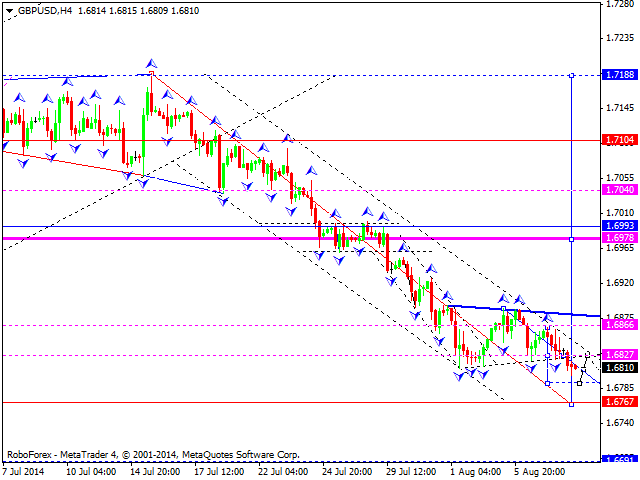Click the fractal arrow above the 14 Jul peak candle
Image resolution: width=640 pixels, height=480 pixels.
(x=150, y=63)
